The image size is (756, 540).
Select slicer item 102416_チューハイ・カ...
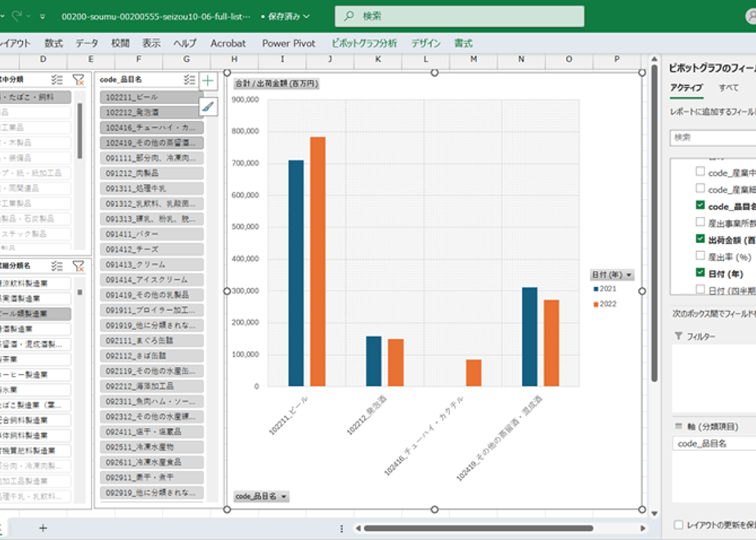pos(151,128)
